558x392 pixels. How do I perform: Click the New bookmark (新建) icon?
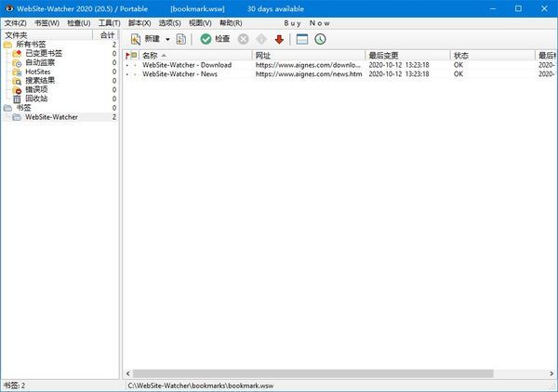[x=136, y=39]
